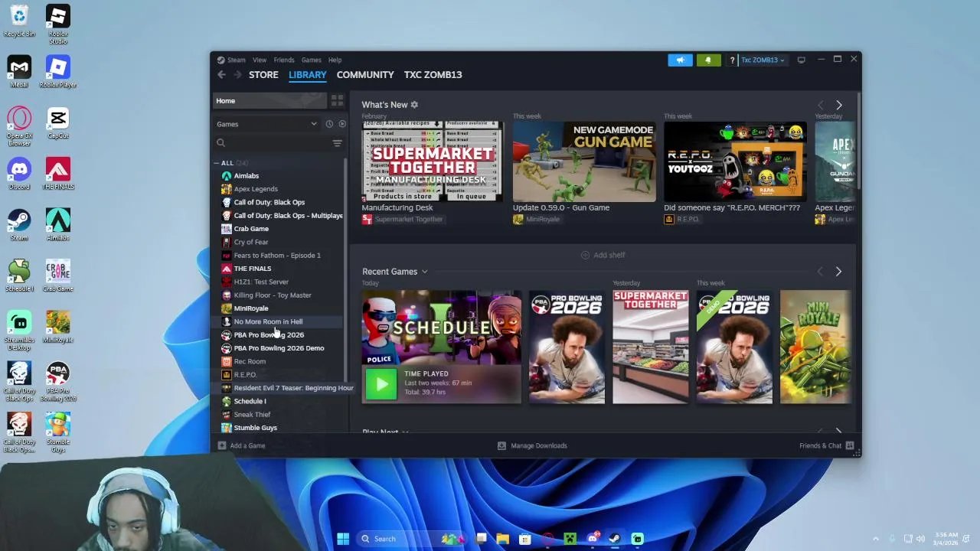Open R.E.P.O. merch news thumbnail
The image size is (980, 551).
coord(735,161)
